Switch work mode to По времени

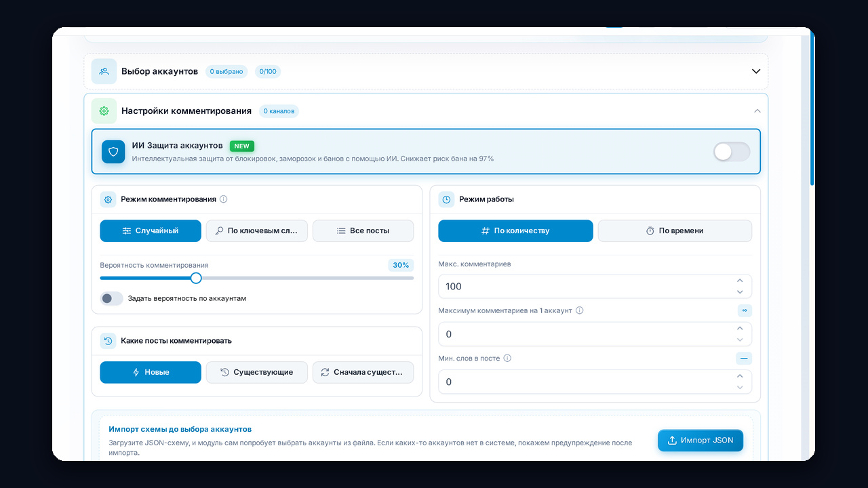[x=675, y=230]
